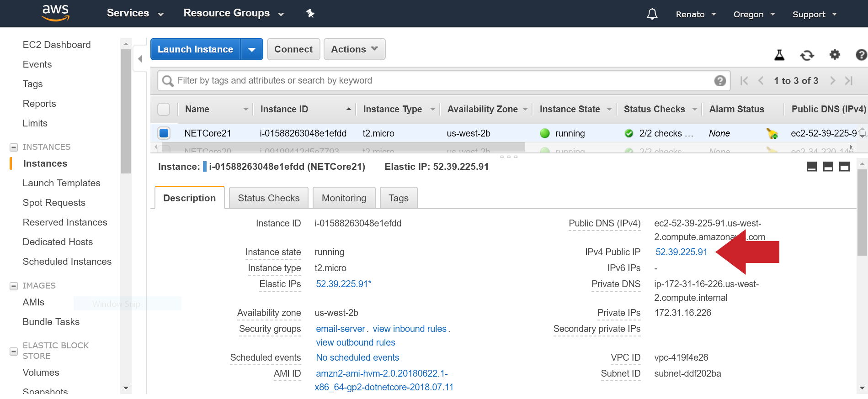Image resolution: width=868 pixels, height=399 pixels.
Task: Open Spot Requests in sidebar
Action: tap(54, 203)
